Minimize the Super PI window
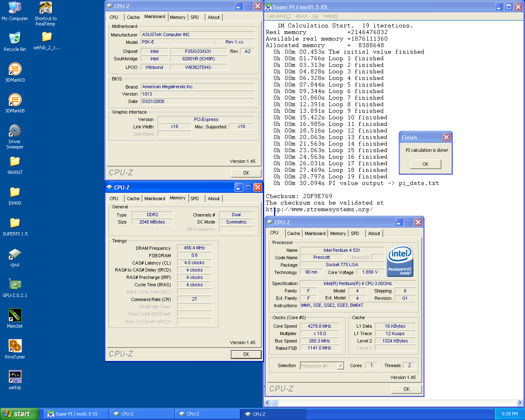The height and width of the screenshot is (420, 525). tap(499, 7)
